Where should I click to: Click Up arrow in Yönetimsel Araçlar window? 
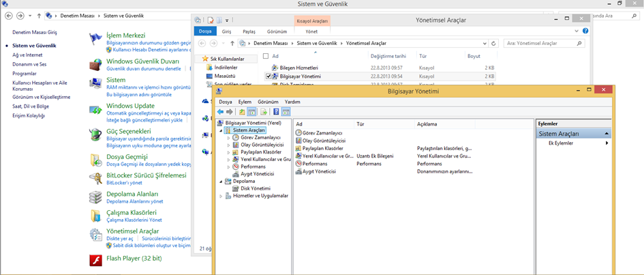(x=232, y=43)
